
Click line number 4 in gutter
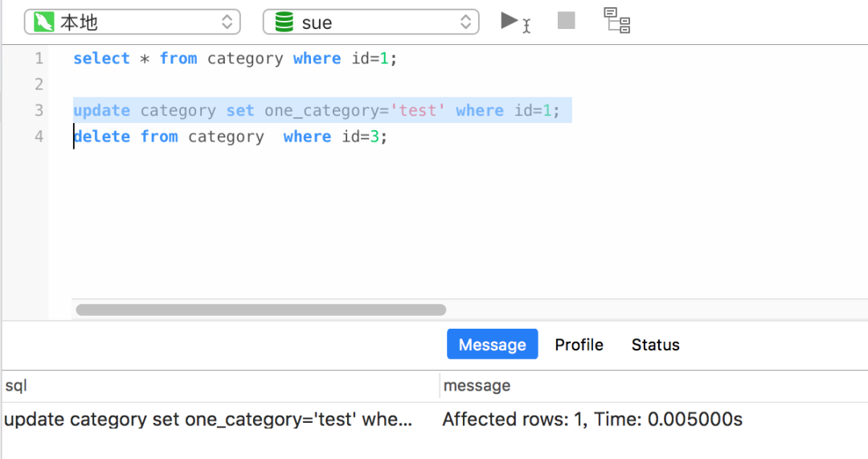coord(39,137)
